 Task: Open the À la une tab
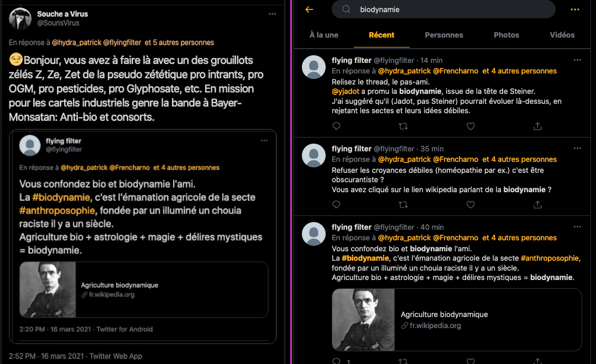coord(324,35)
